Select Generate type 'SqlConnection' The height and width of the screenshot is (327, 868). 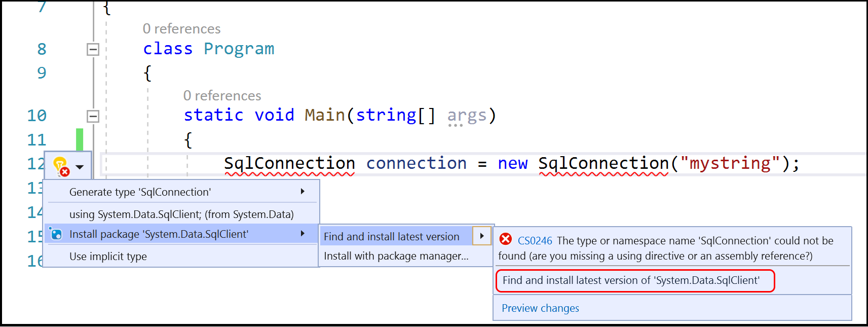(x=139, y=192)
